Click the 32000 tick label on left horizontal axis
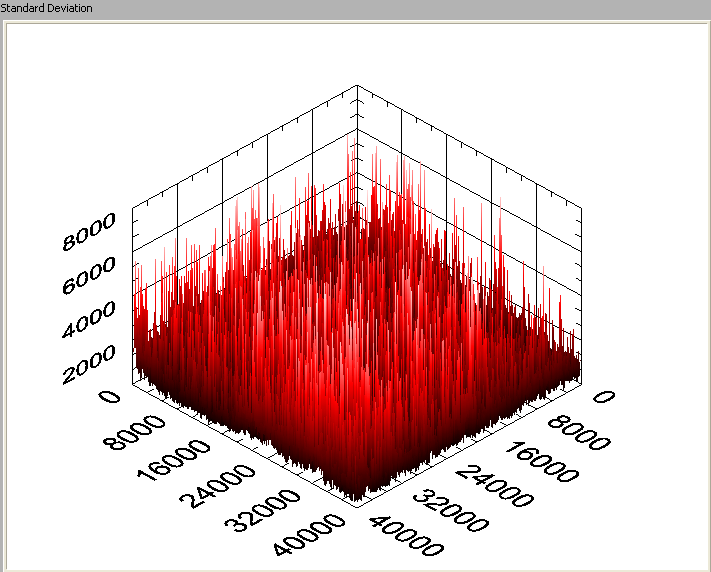This screenshot has height=572, width=711. 263,510
